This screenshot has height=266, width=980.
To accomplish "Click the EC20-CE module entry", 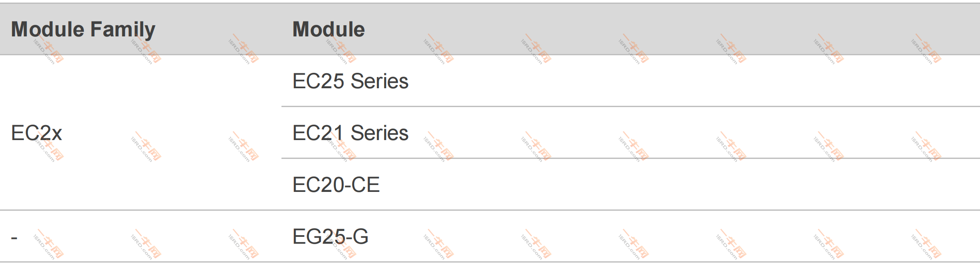I will tap(336, 185).
